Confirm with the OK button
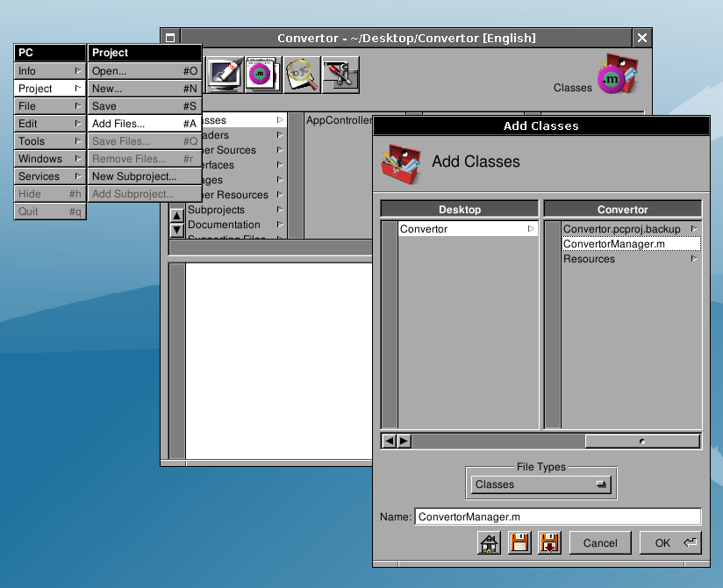The width and height of the screenshot is (723, 588). 662,542
